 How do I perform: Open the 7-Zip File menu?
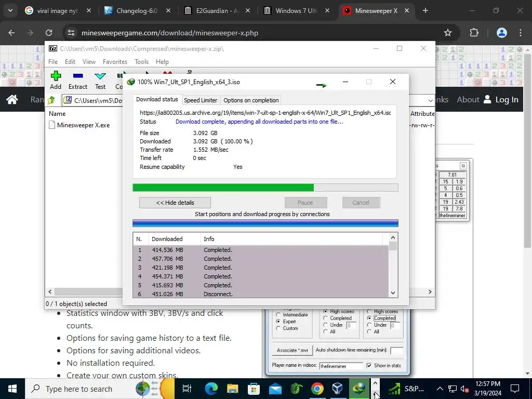pyautogui.click(x=53, y=62)
